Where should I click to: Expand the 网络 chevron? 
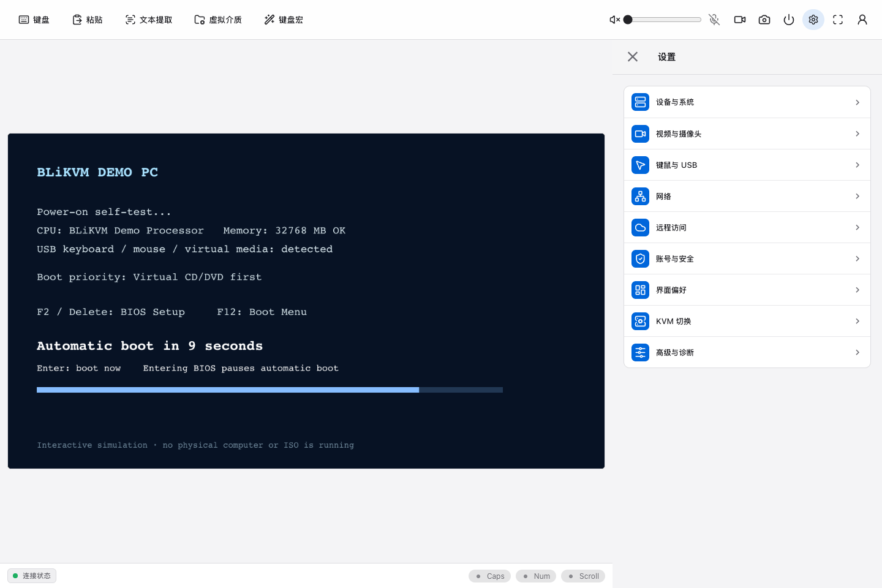click(x=858, y=196)
